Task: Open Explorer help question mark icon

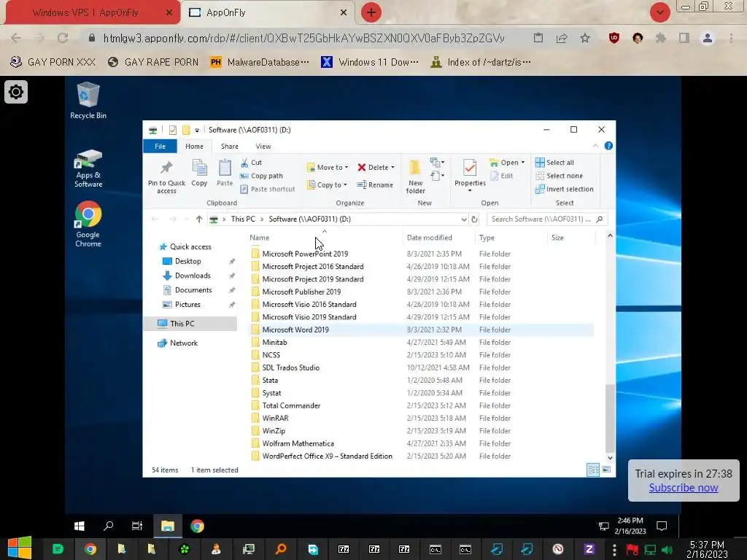Action: [x=608, y=146]
